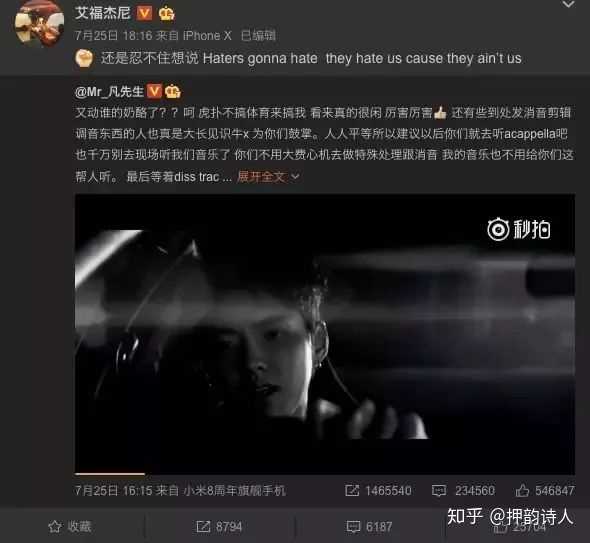The width and height of the screenshot is (590, 543).
Task: Open the original post's comments count 234560
Action: 464,490
